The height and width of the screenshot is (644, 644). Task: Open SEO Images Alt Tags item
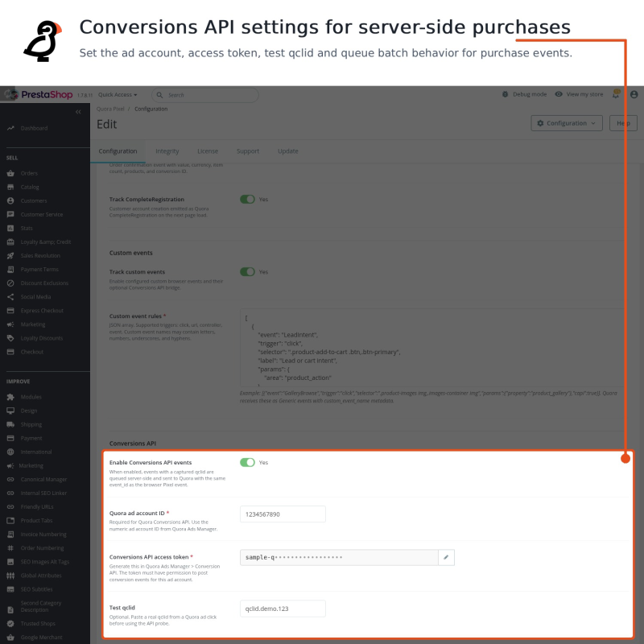(x=38, y=562)
